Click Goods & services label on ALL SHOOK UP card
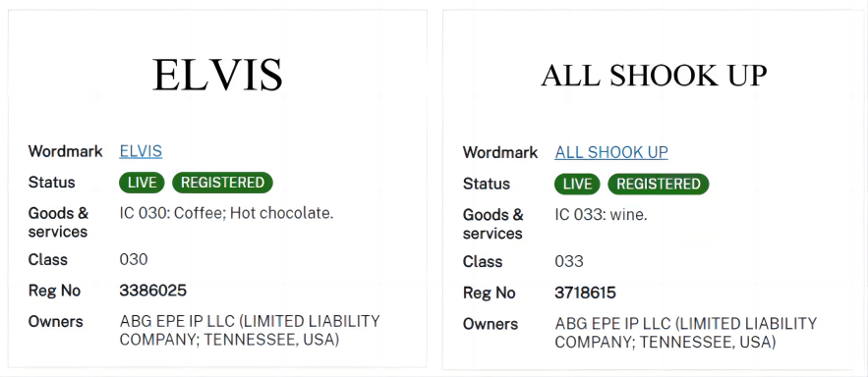 pos(492,224)
